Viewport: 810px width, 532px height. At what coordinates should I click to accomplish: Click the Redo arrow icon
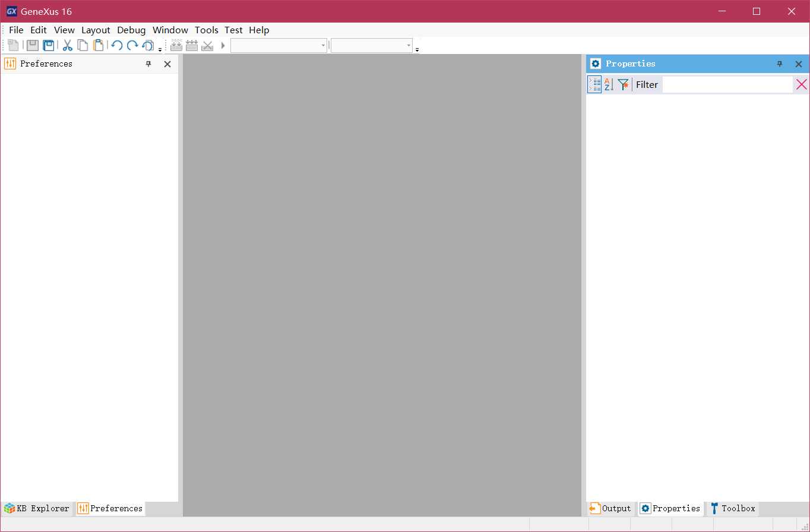tap(132, 45)
